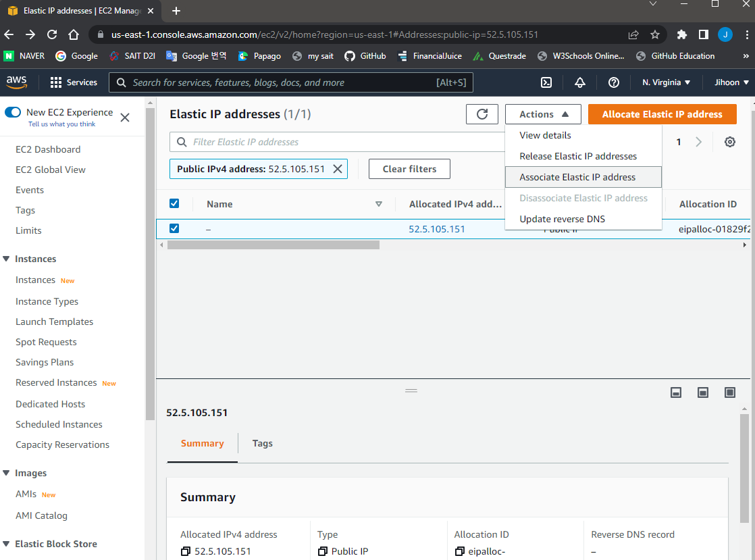Open the Jihoon account dropdown
The width and height of the screenshot is (755, 560).
pos(731,82)
